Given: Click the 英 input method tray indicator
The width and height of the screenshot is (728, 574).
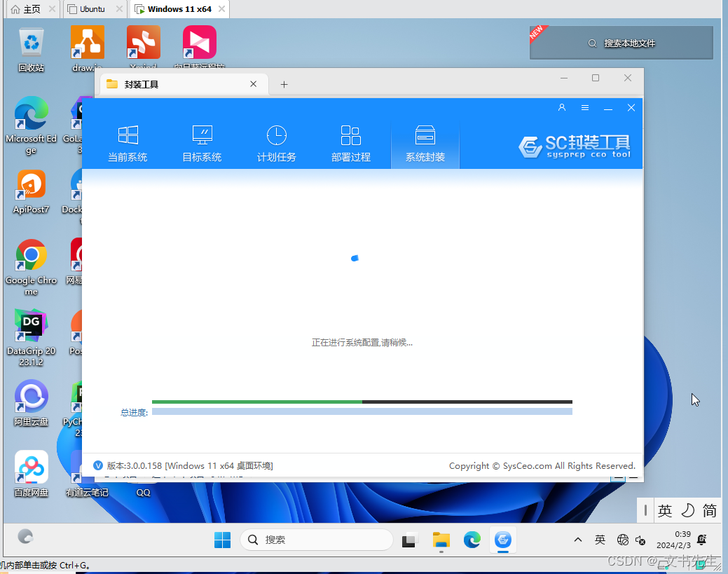Looking at the screenshot, I should coord(600,540).
